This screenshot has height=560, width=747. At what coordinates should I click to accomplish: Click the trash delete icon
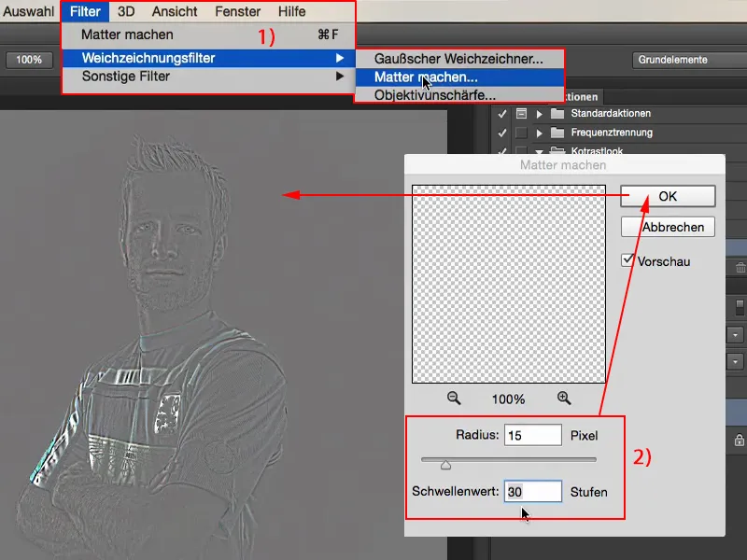pos(740,268)
